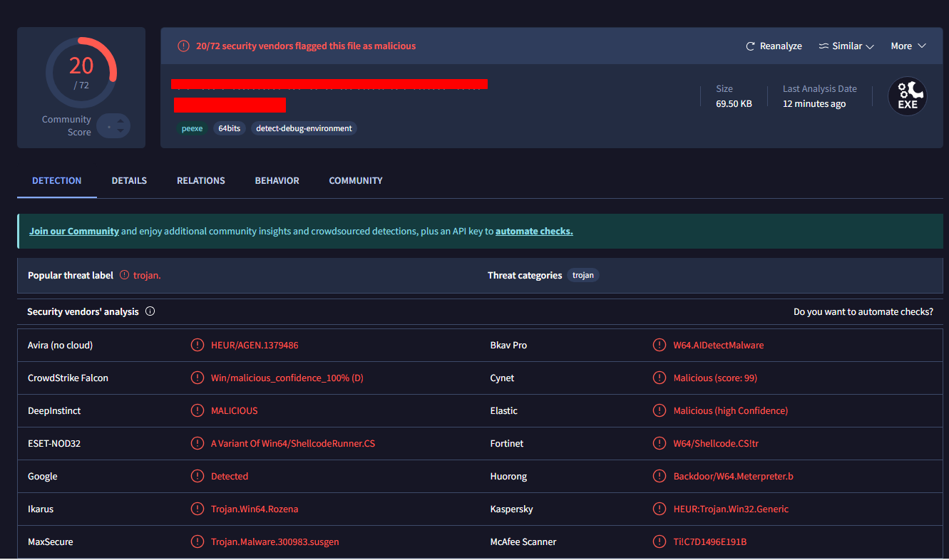
Task: Vote using the Community Score arrows control
Action: pyautogui.click(x=113, y=126)
